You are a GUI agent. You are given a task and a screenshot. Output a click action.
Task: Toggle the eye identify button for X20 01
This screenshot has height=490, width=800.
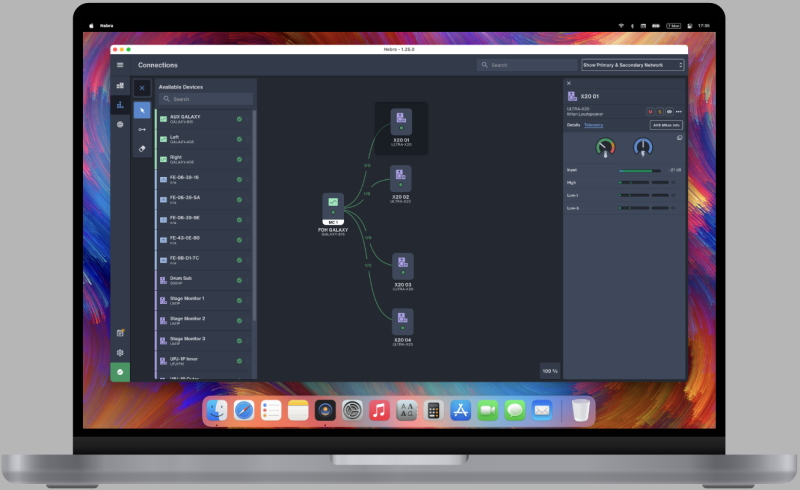pos(668,111)
